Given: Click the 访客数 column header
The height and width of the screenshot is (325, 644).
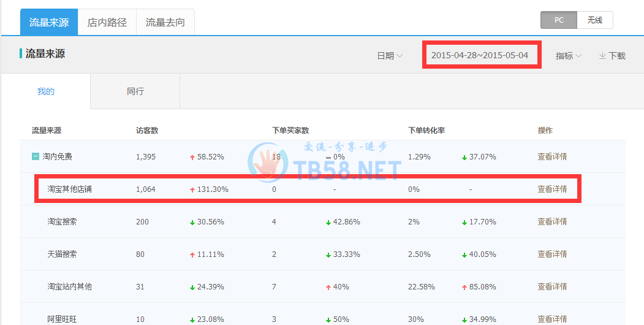Looking at the screenshot, I should pyautogui.click(x=147, y=131).
